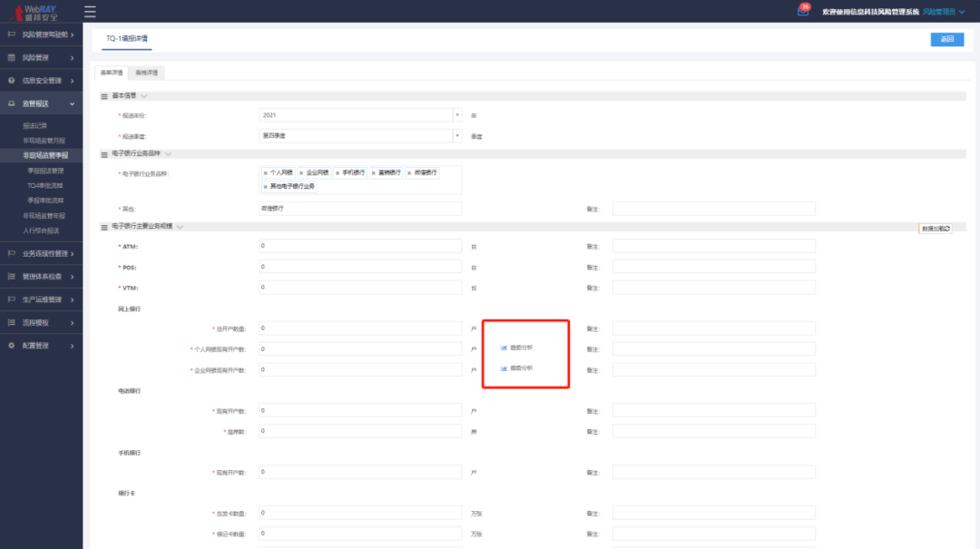Click the ATM quantity input field
The width and height of the screenshot is (980, 549).
click(359, 246)
